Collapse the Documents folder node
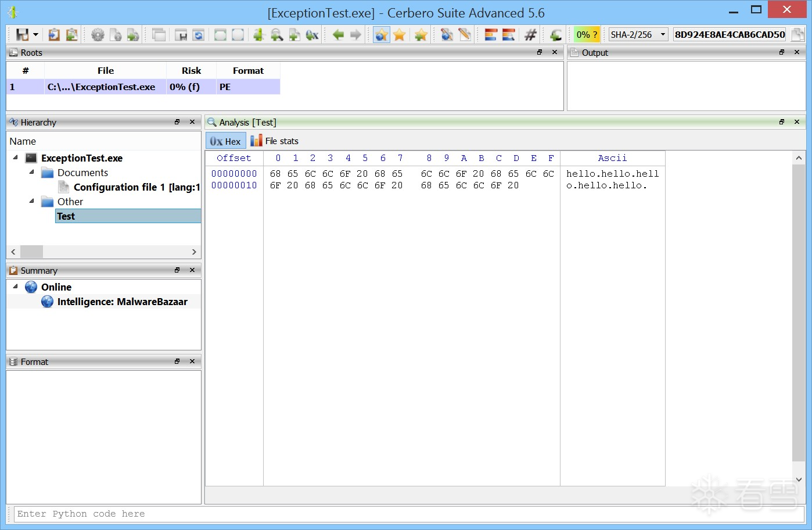 tap(32, 172)
